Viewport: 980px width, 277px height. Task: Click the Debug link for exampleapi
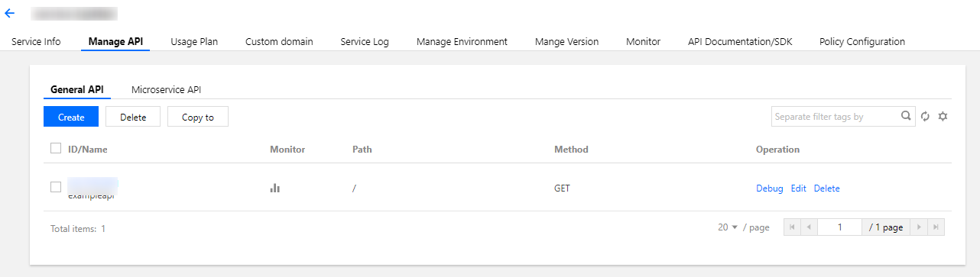[770, 188]
